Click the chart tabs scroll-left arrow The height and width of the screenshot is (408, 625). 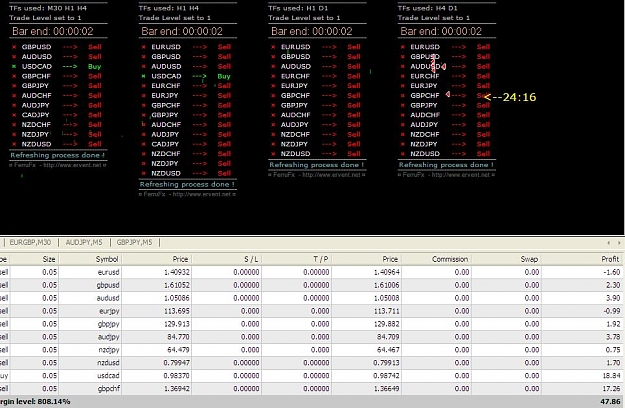609,243
